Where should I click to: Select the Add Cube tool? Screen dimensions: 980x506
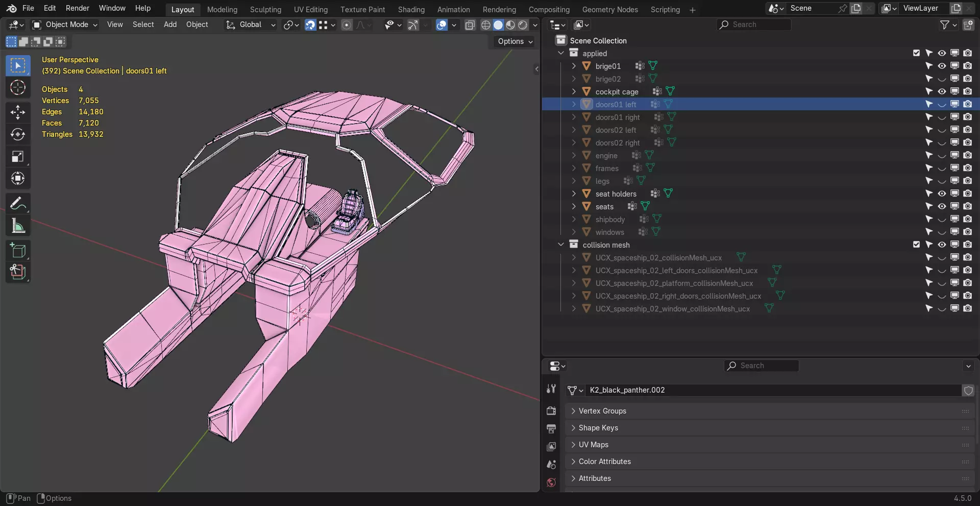[x=18, y=250]
